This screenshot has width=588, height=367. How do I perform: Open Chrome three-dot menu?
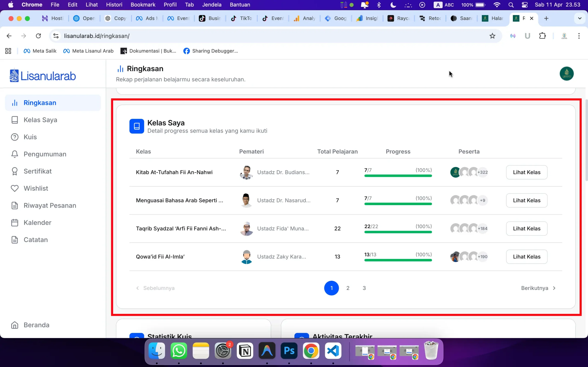pyautogui.click(x=579, y=36)
